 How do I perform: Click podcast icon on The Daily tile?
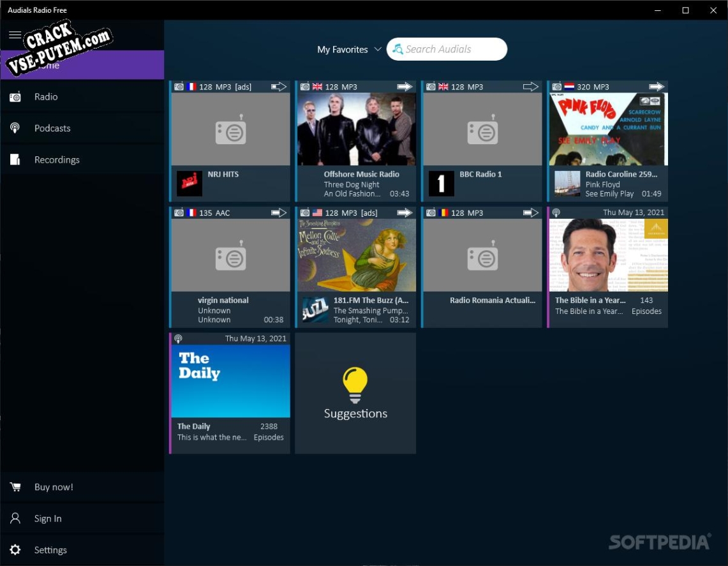click(178, 339)
